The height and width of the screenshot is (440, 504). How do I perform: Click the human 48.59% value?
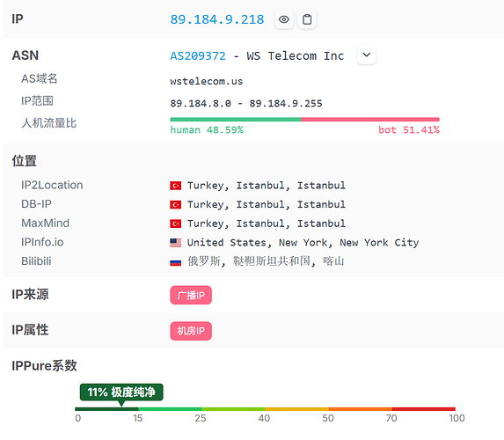[x=207, y=130]
